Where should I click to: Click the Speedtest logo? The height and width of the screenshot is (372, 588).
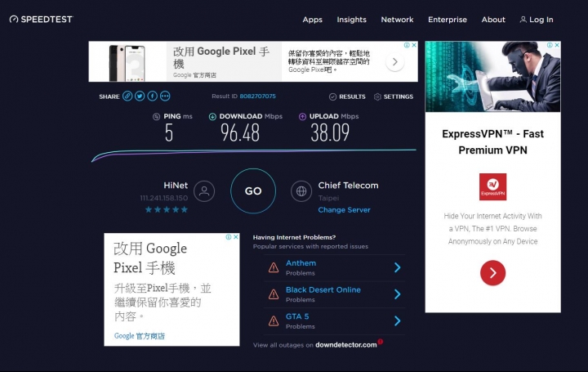point(42,19)
